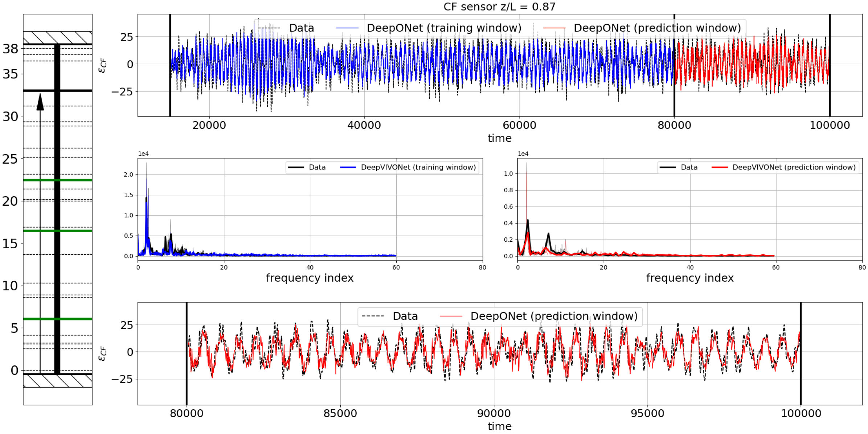Screen dimensions: 868x434
Task: Click the dashed Data legend marker in top plot
Action: pyautogui.click(x=269, y=28)
